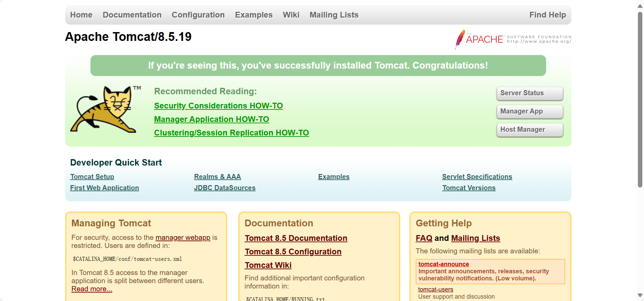The height and width of the screenshot is (301, 644).
Task: Open Manager Application HOW-TO link
Action: (212, 119)
